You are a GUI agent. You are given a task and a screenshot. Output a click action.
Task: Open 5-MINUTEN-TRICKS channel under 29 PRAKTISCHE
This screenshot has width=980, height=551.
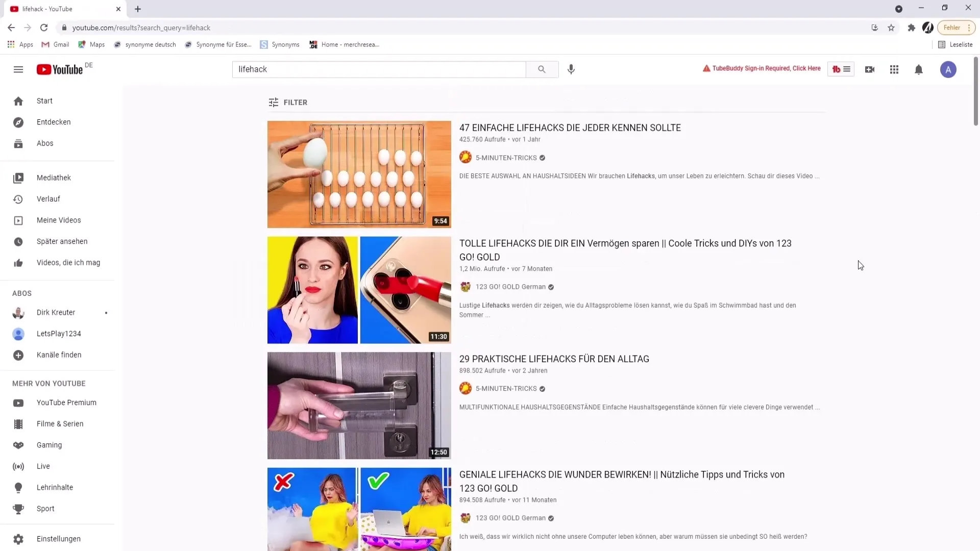point(506,389)
